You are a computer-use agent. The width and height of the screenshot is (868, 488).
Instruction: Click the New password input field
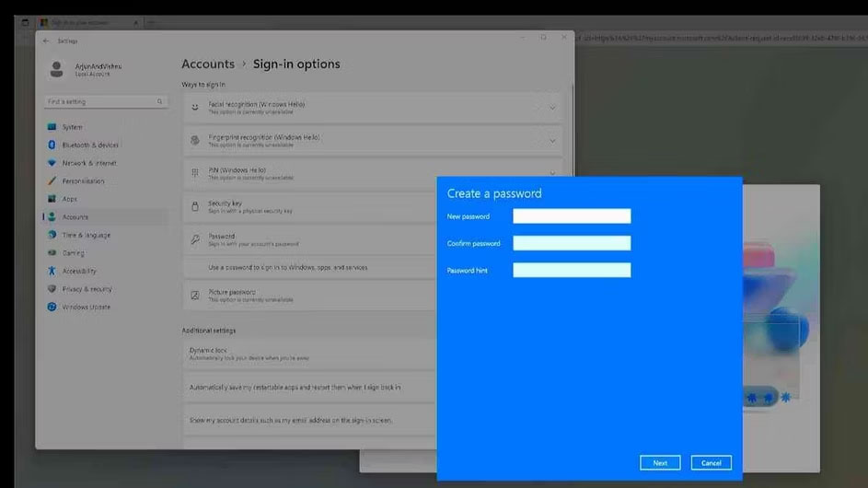[572, 216]
